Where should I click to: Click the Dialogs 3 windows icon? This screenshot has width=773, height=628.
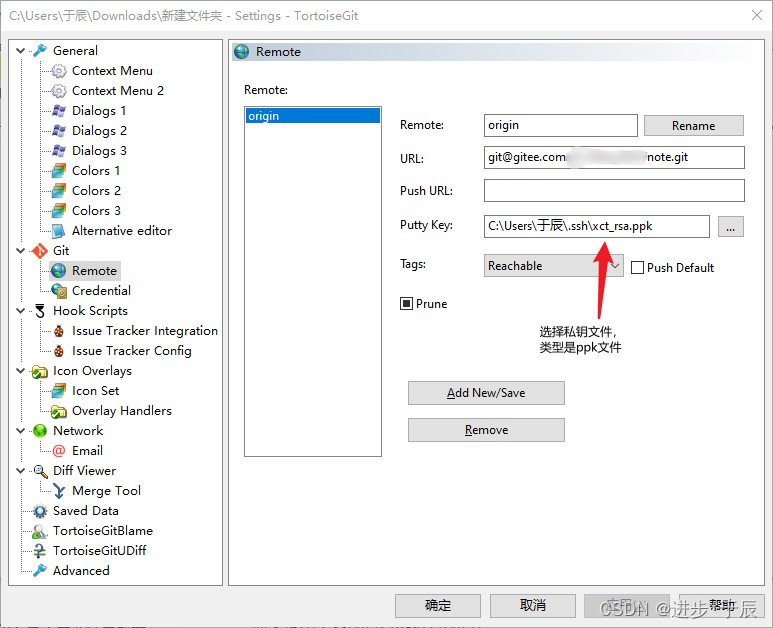59,151
